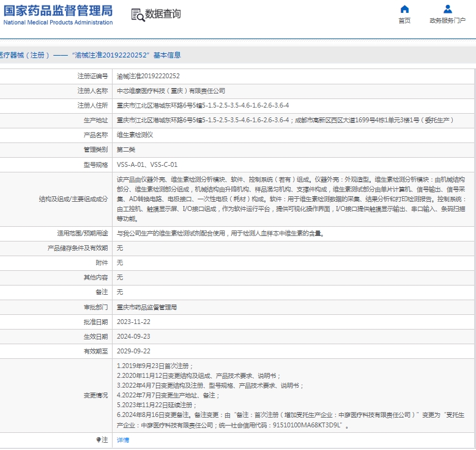Click change entry 4.2022年7月7日变更生产地址
The width and height of the screenshot is (476, 450).
pos(168,396)
